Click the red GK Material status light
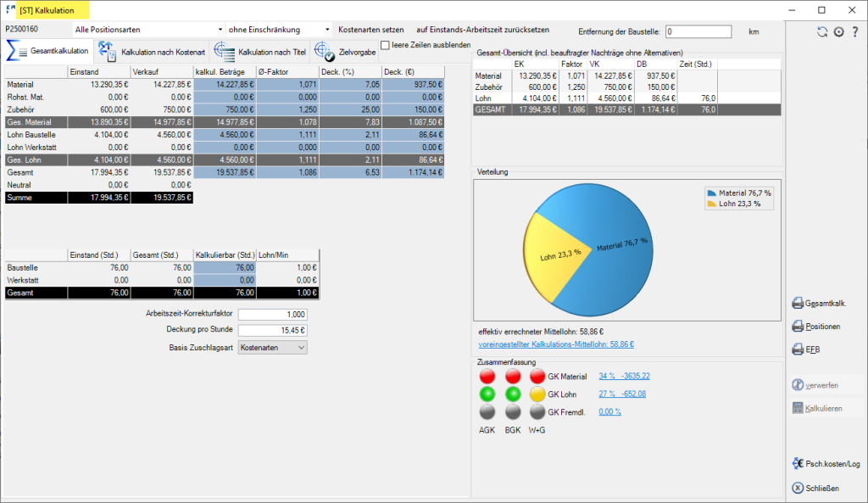This screenshot has width=868, height=503. (x=537, y=377)
